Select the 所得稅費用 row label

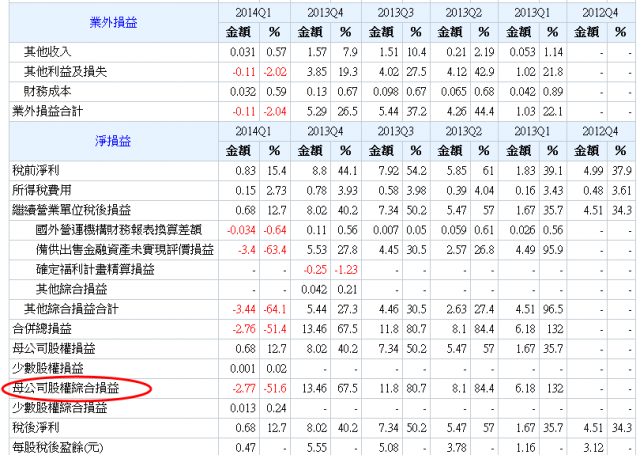pyautogui.click(x=42, y=190)
